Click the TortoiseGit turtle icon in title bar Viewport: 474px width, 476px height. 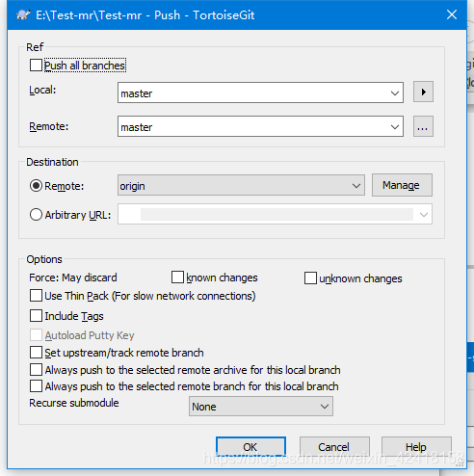[23, 14]
